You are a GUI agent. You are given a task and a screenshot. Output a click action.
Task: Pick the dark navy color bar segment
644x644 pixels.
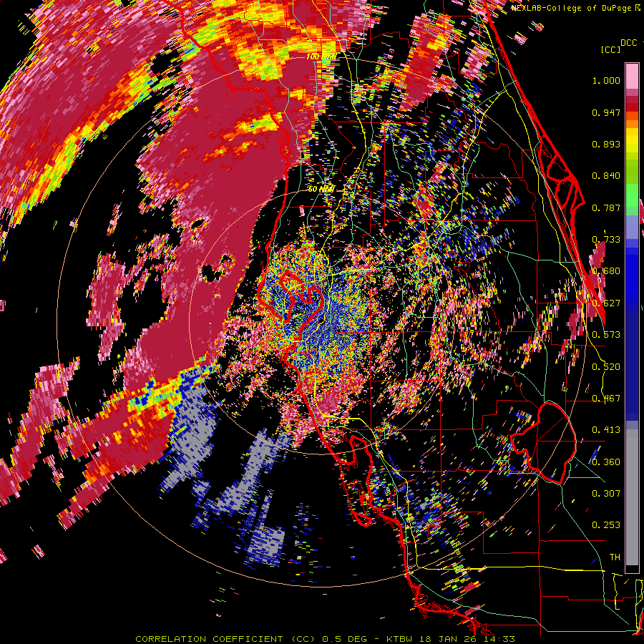coord(632,361)
